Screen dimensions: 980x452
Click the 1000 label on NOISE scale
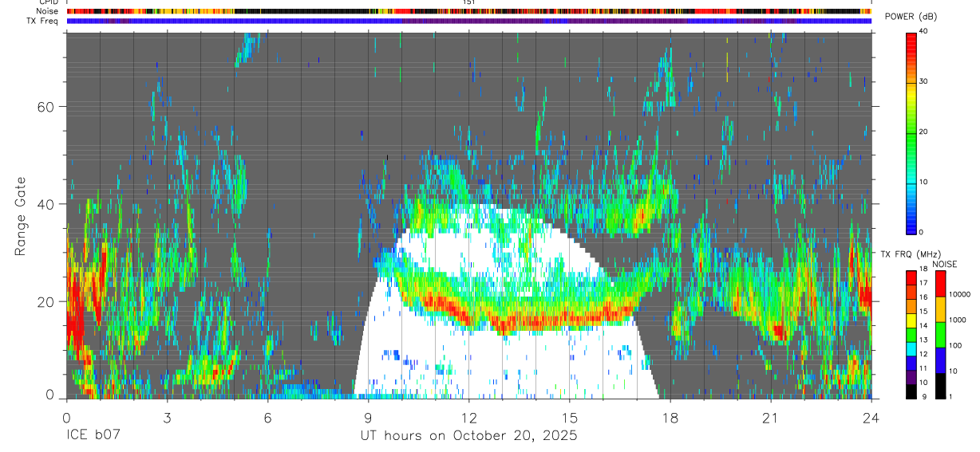click(x=958, y=320)
